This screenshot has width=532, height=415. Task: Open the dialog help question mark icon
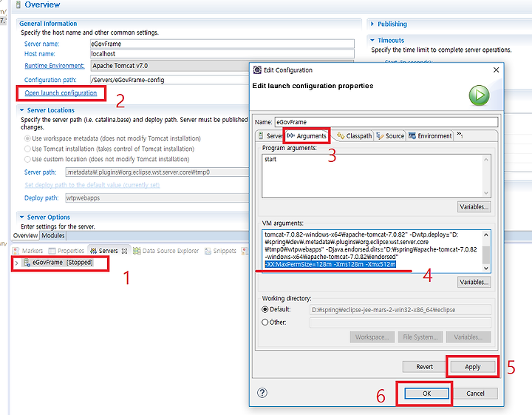tap(262, 393)
